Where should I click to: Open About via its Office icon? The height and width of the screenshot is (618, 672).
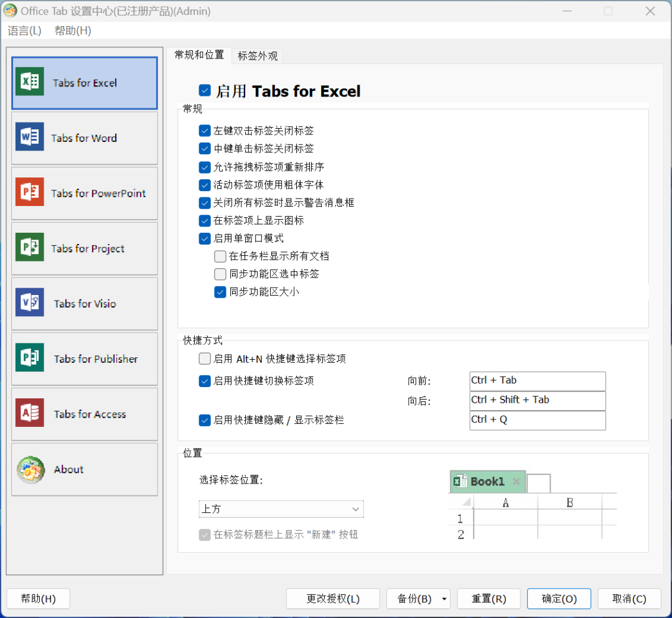(30, 470)
